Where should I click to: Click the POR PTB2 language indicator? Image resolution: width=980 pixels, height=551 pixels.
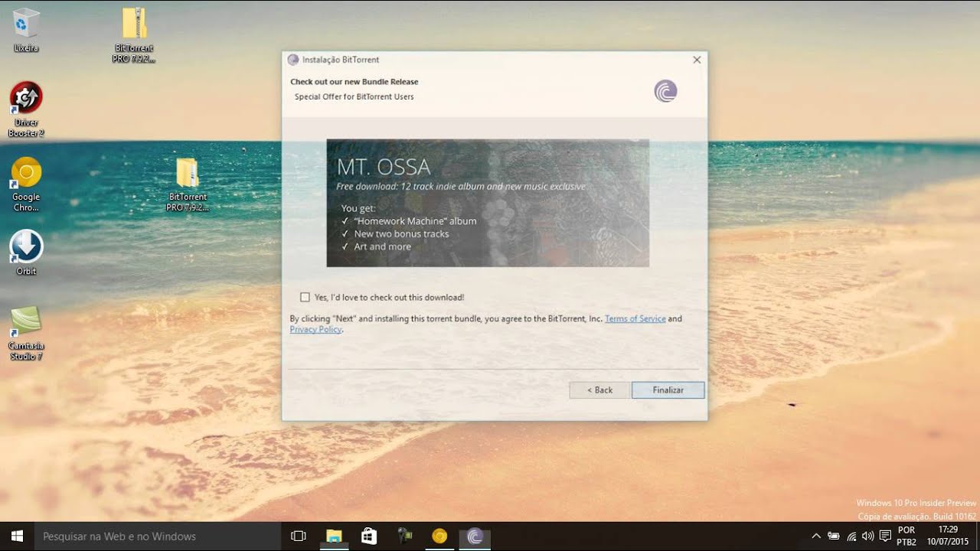pyautogui.click(x=906, y=536)
